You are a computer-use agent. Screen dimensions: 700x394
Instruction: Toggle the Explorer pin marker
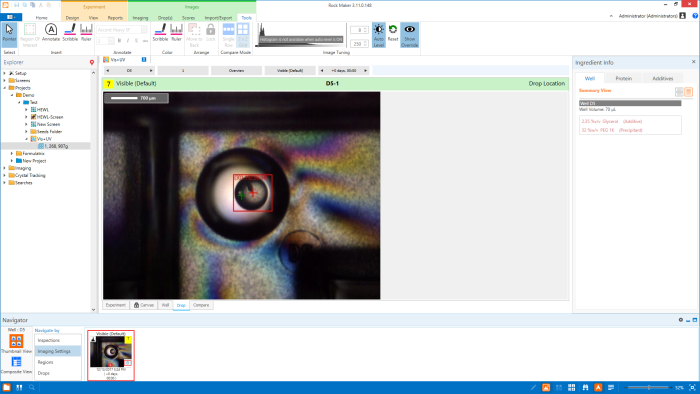(92, 62)
